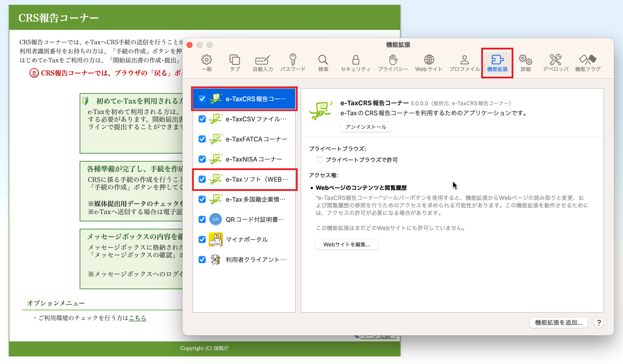The height and width of the screenshot is (364, 623).
Task: Click the e-Tax多国籍企業情 extension icon
Action: point(216,199)
